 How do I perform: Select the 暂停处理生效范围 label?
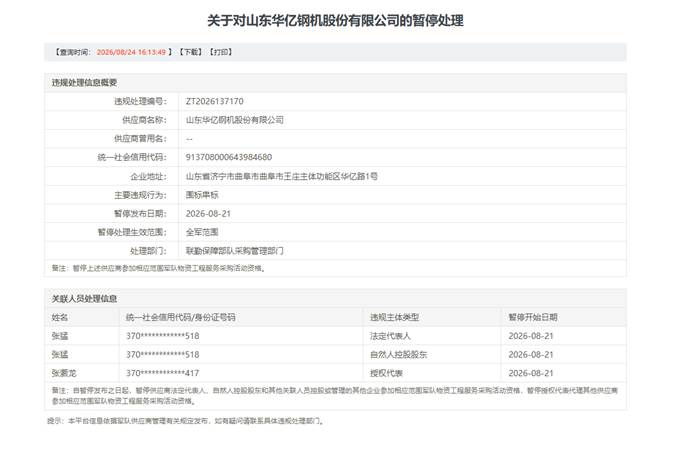pos(132,232)
